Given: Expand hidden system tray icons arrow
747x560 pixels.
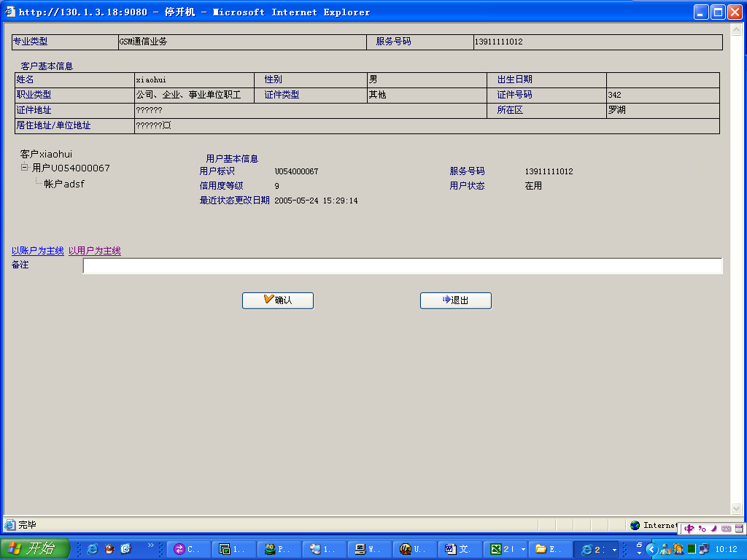Looking at the screenshot, I should click(653, 549).
